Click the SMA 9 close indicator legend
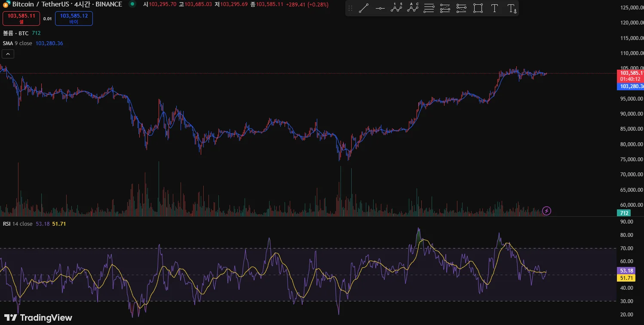Viewport: 644px width, 325px height. pyautogui.click(x=18, y=43)
